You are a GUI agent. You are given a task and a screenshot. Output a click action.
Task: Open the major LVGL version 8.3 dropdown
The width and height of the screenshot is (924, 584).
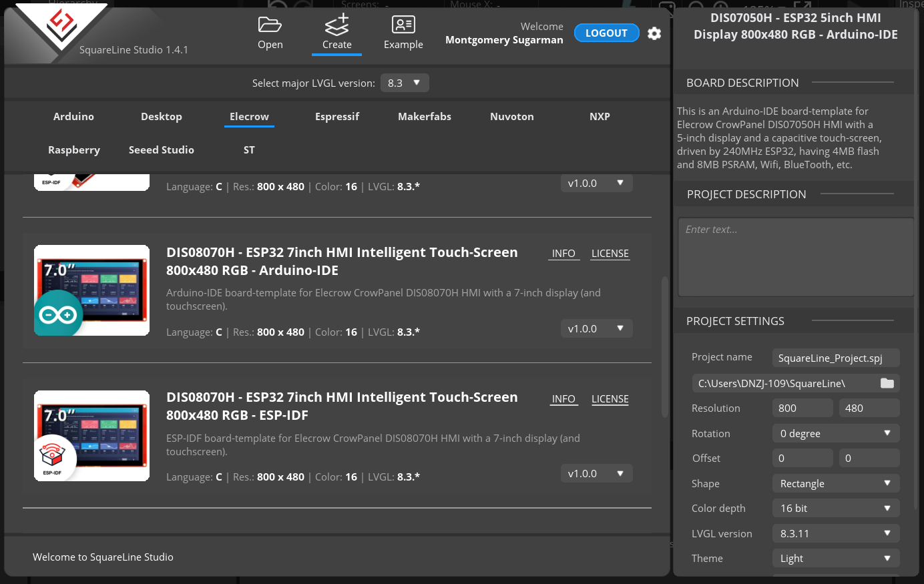click(405, 83)
